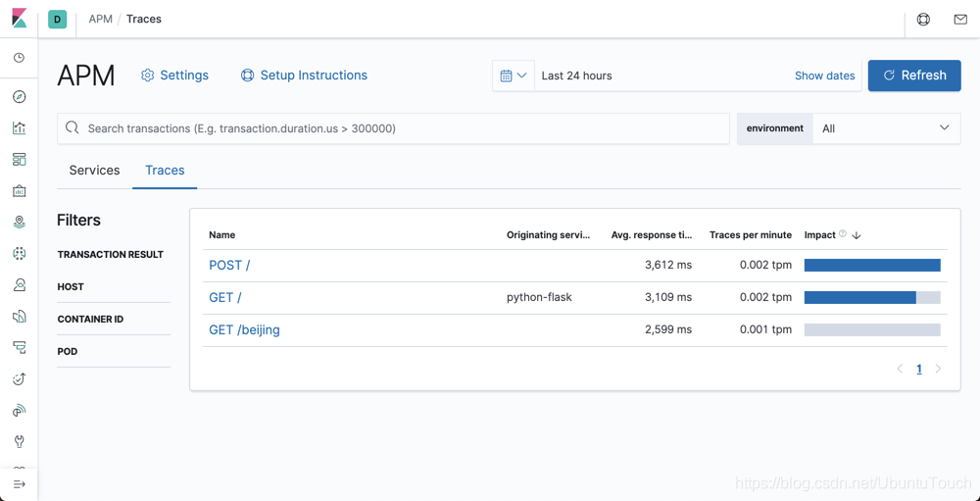This screenshot has height=501, width=980.
Task: Open the help lifebuoy icon in header
Action: [923, 20]
